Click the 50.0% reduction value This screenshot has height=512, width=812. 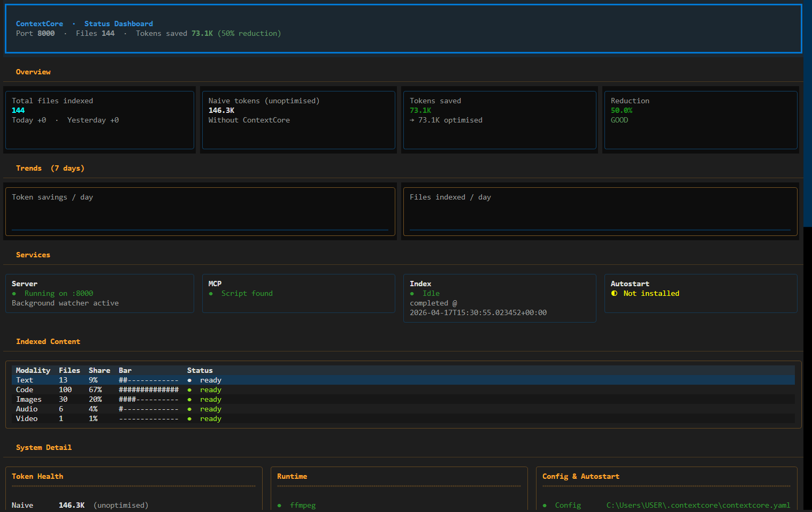click(x=622, y=110)
